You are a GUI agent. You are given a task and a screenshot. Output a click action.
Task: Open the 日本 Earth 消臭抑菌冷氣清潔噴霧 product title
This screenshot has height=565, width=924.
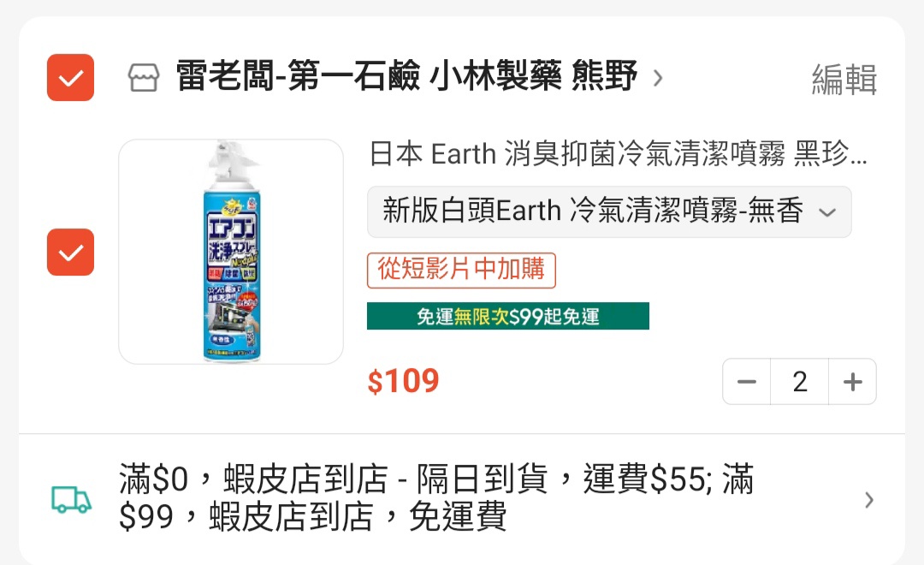tap(619, 154)
